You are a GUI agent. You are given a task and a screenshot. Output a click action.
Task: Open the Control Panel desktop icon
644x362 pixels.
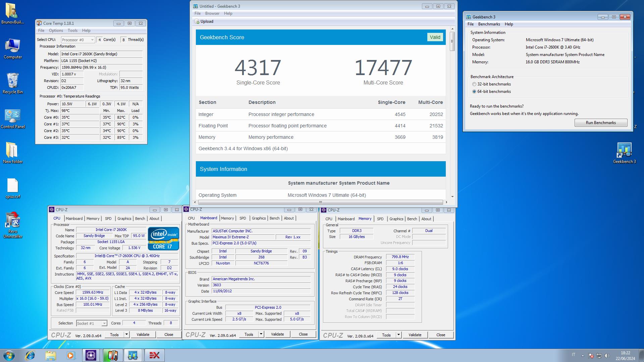point(12,118)
